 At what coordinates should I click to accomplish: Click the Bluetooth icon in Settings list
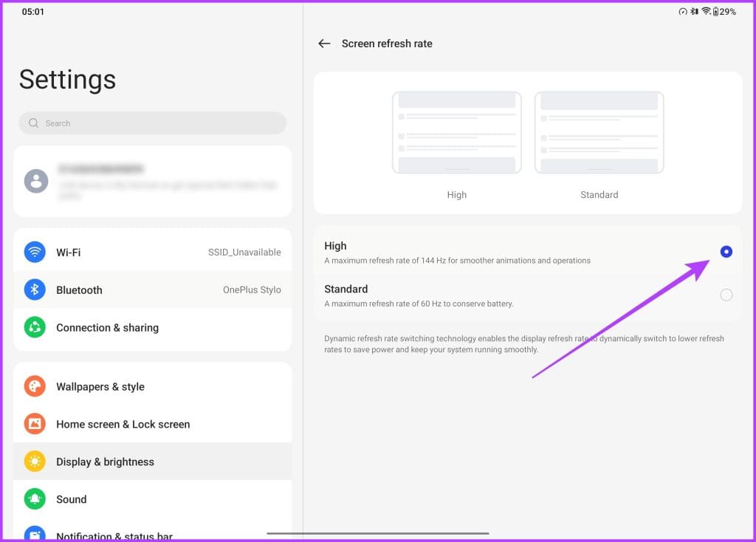coord(35,289)
